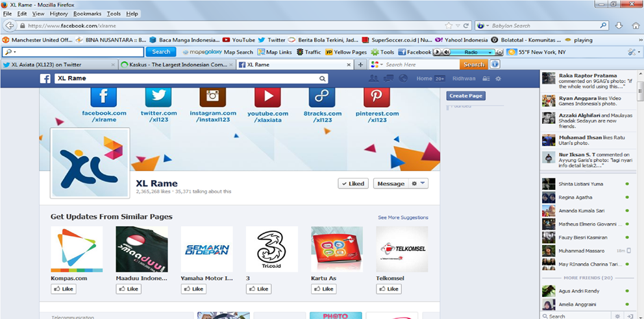Close the Kaskus tab

click(230, 65)
